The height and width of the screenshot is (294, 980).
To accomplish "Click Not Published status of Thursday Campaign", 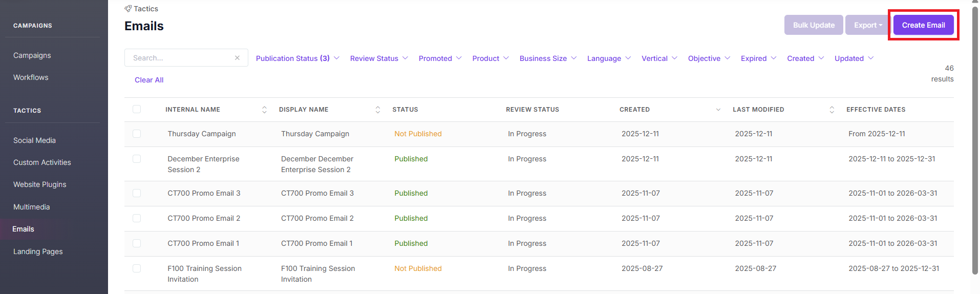I will (418, 134).
